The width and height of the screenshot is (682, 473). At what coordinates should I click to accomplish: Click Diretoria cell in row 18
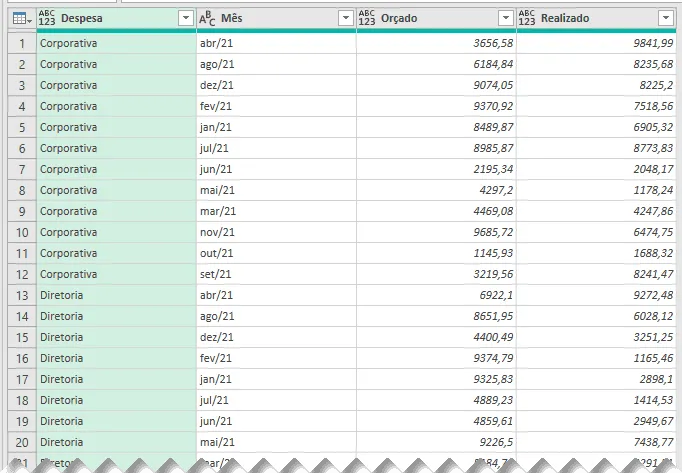tap(117, 400)
